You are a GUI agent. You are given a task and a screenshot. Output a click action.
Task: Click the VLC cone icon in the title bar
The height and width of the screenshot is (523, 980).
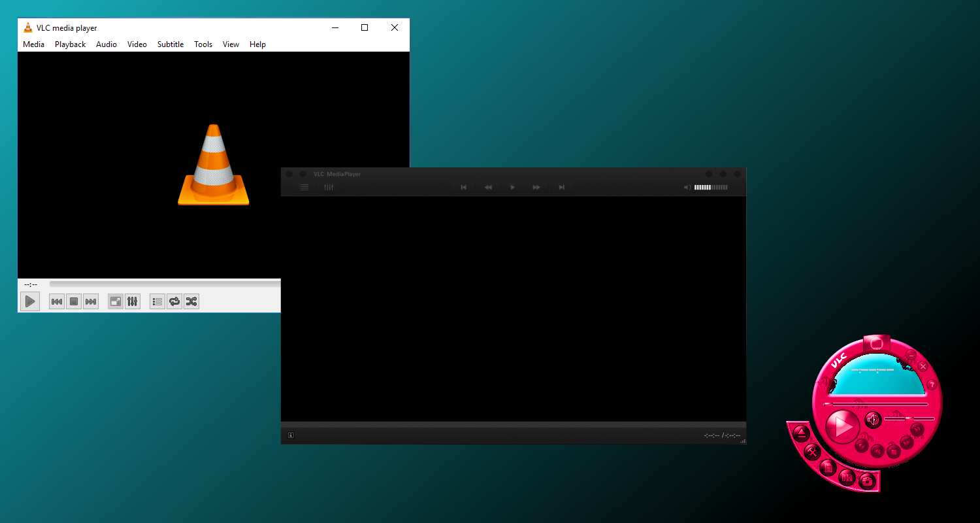(x=27, y=27)
